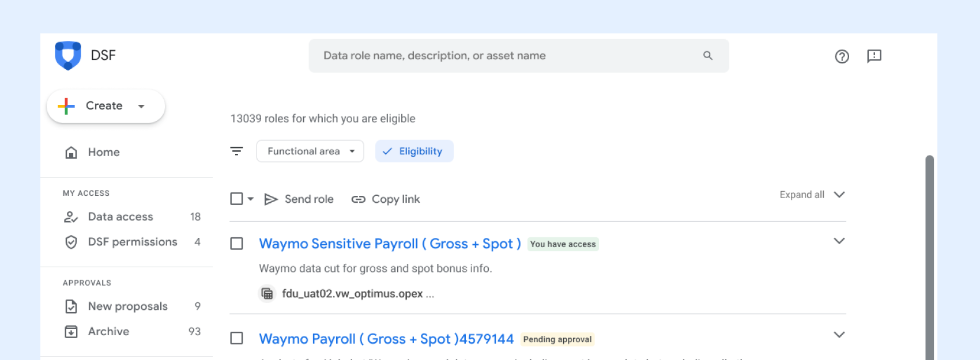This screenshot has height=360, width=980.
Task: Click the Send role button
Action: pos(299,199)
